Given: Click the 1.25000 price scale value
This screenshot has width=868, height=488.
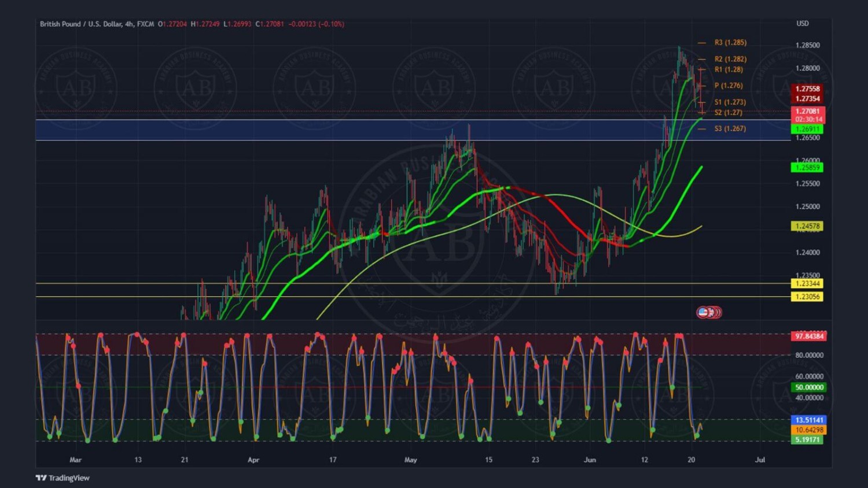Looking at the screenshot, I should [x=808, y=206].
